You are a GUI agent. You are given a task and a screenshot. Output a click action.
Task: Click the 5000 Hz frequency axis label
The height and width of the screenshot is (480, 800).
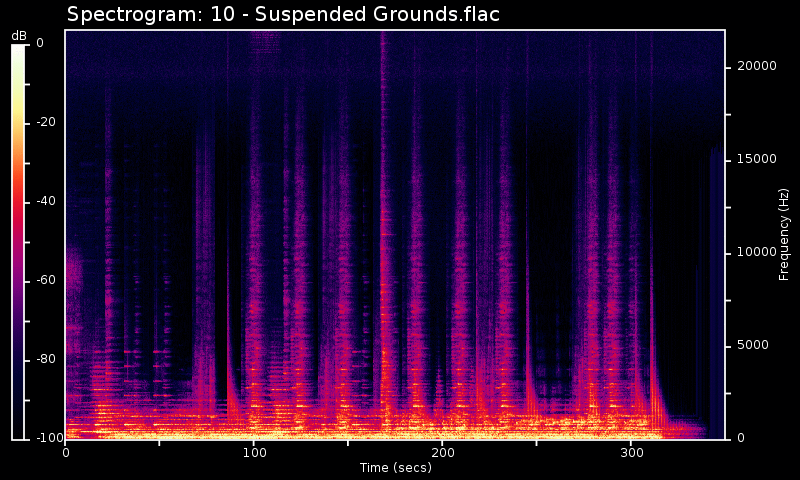coord(756,346)
